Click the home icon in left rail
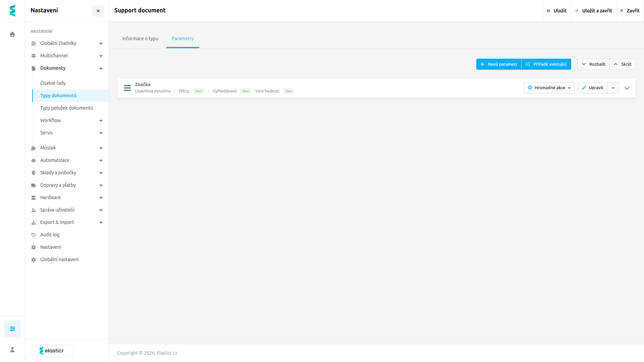 click(x=12, y=34)
